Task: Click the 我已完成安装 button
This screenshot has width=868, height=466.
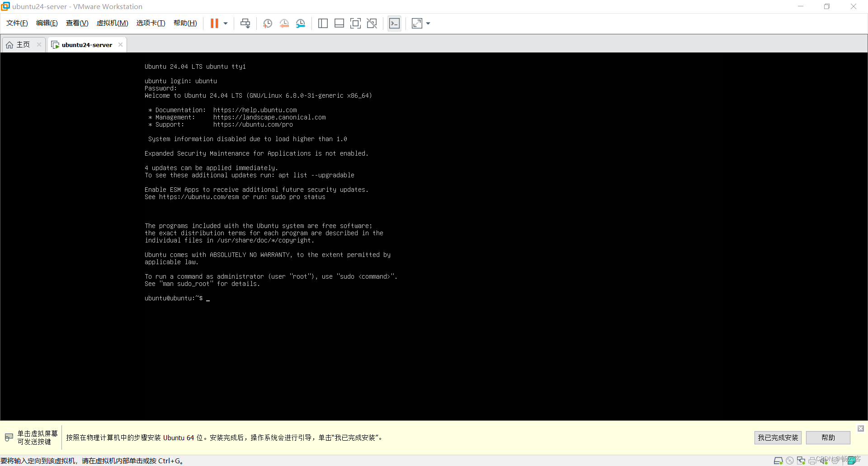Action: 778,437
